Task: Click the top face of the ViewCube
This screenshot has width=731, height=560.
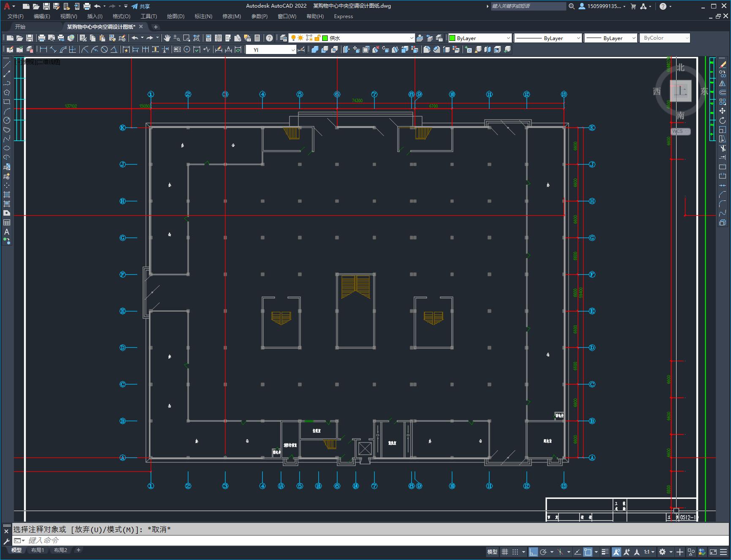Action: tap(681, 91)
